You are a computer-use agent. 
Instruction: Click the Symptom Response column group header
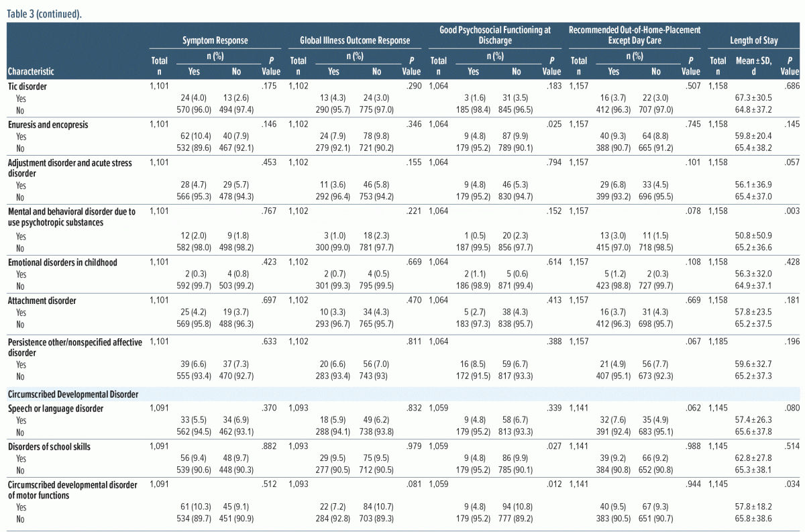point(215,40)
